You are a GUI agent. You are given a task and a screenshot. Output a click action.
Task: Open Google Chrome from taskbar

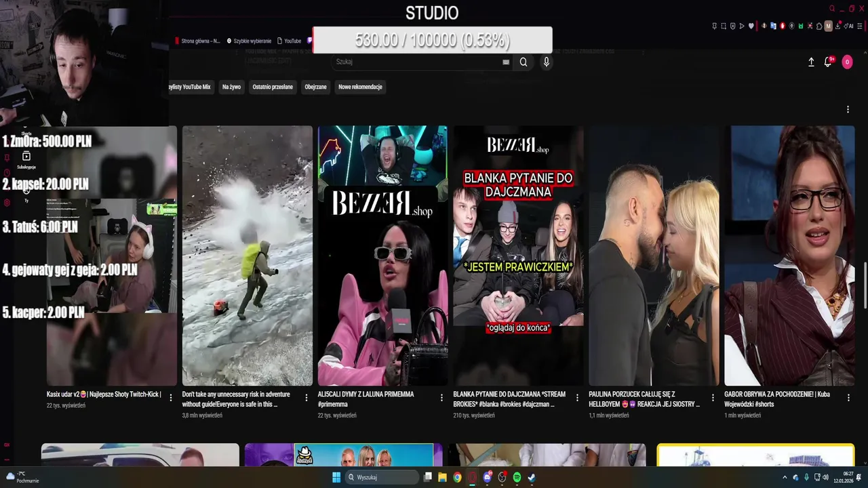[457, 477]
